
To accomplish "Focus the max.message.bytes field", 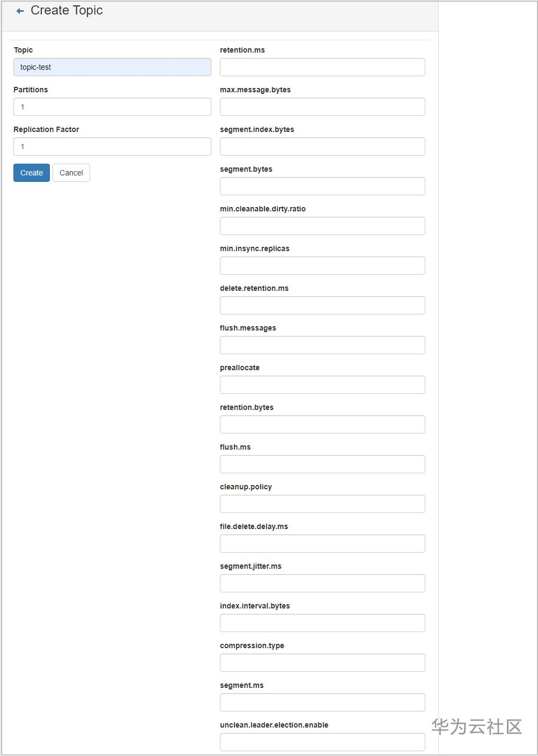I will [x=322, y=107].
